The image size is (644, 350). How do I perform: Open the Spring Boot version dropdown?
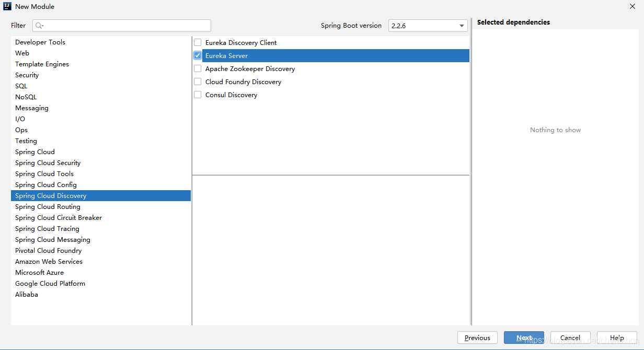pyautogui.click(x=428, y=26)
